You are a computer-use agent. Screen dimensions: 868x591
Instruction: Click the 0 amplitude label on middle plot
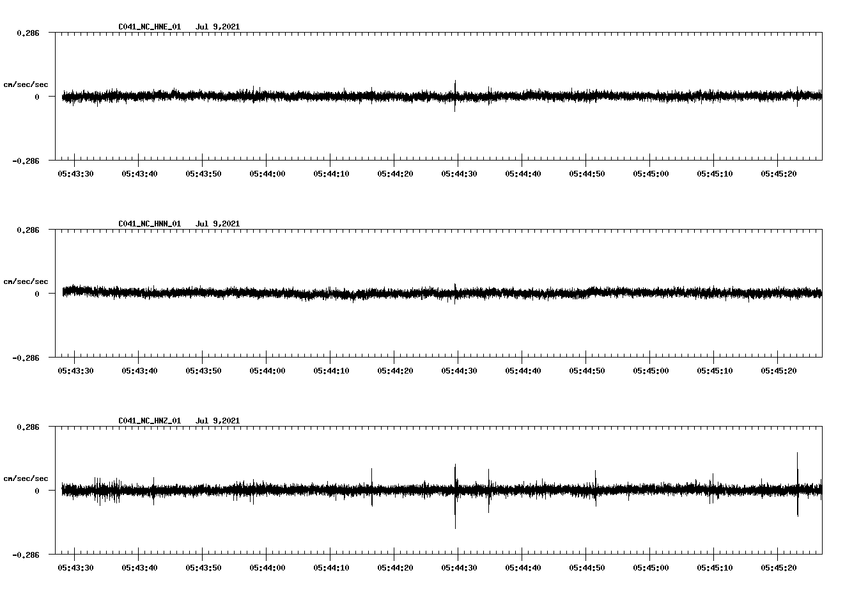[37, 293]
